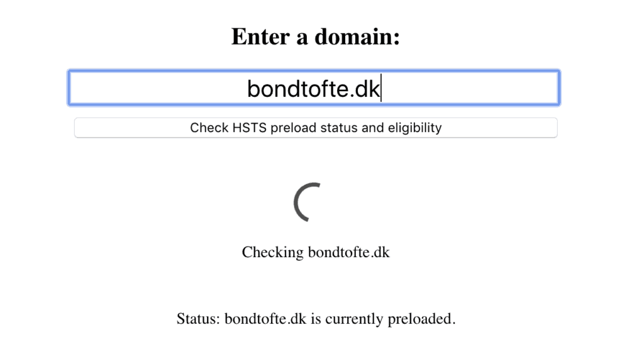Click the Status preloaded result line
This screenshot has height=357, width=644.
pos(316,319)
